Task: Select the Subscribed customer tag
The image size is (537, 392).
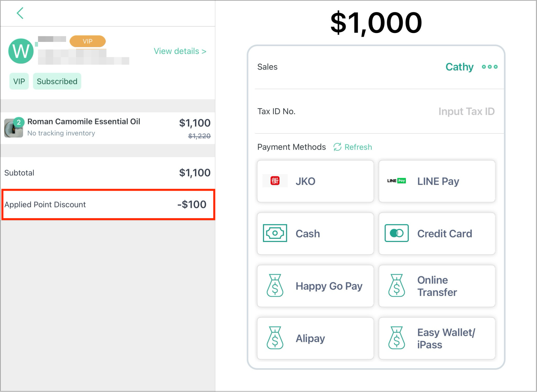Action: (x=57, y=81)
